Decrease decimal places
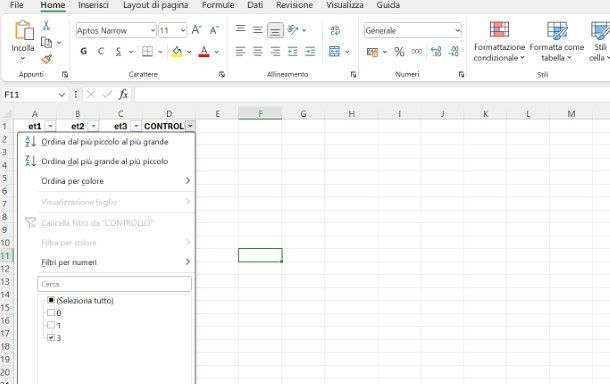Image resolution: width=610 pixels, height=384 pixels. tap(454, 51)
